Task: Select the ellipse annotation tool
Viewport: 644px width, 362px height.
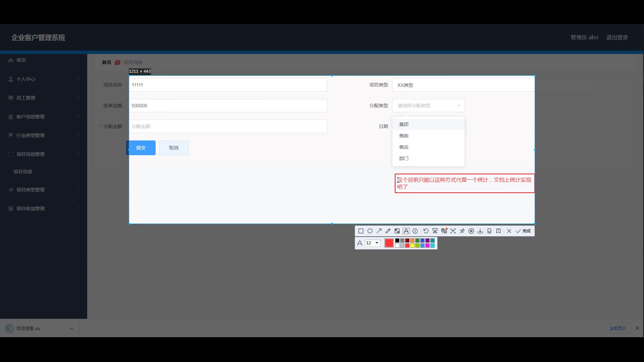Action: 370,231
